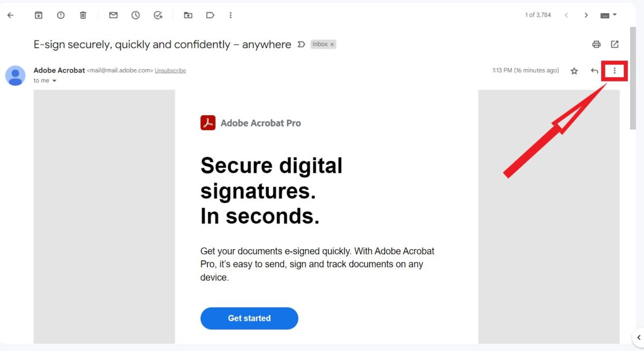This screenshot has width=644, height=351.
Task: Report this email as spam
Action: 61,15
